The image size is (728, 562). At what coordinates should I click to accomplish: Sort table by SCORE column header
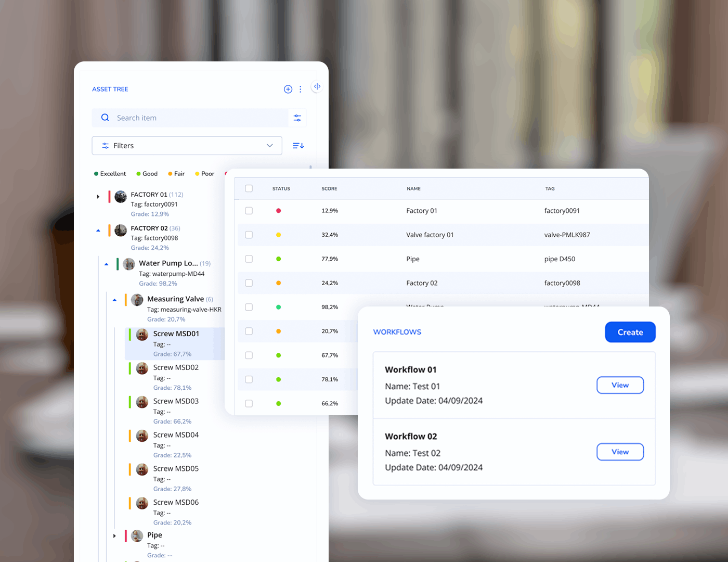329,188
